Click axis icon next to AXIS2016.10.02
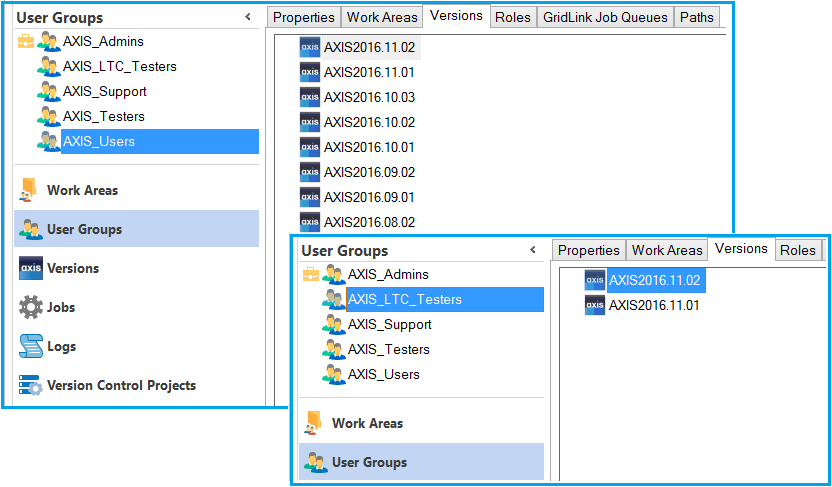This screenshot has width=832, height=487. (309, 122)
